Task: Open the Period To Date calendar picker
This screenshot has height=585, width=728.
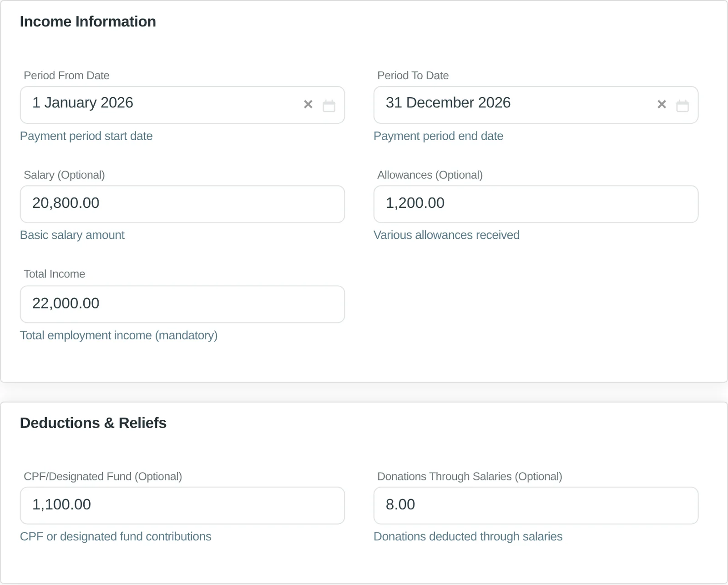Action: 682,106
